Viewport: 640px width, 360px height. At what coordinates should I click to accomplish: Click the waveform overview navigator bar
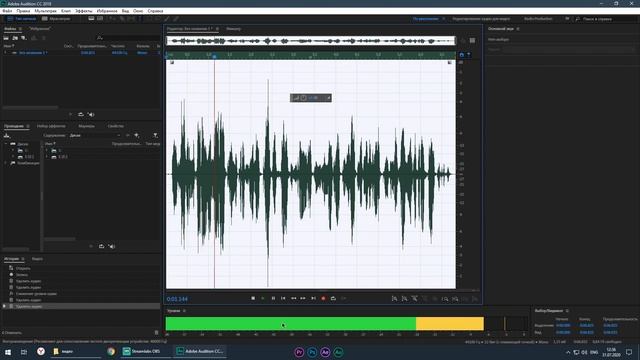tap(311, 41)
